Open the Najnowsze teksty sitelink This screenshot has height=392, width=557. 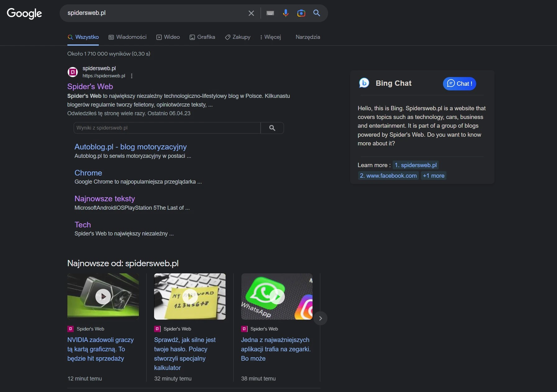tap(105, 198)
